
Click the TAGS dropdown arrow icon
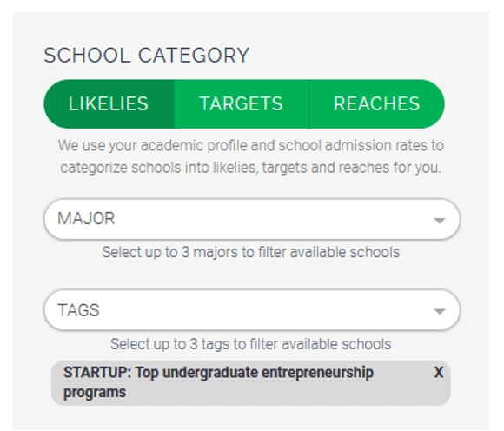point(440,311)
